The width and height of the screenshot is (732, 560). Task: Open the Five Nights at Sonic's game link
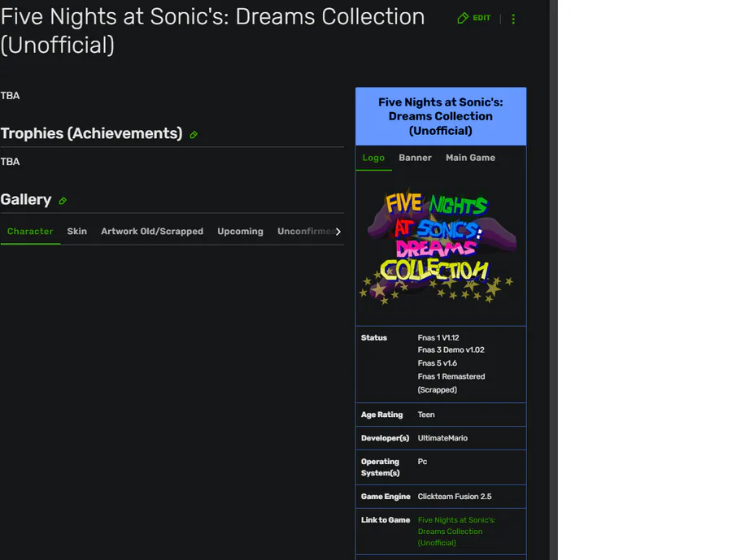tap(456, 532)
